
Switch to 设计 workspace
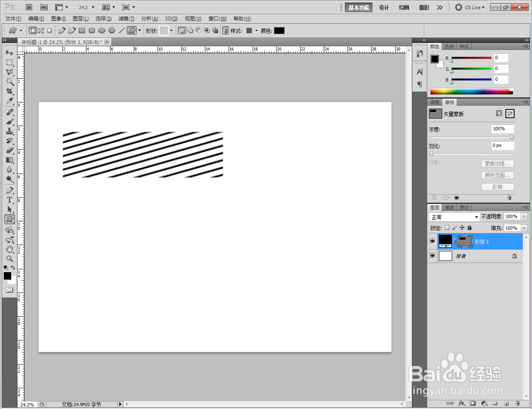click(384, 7)
